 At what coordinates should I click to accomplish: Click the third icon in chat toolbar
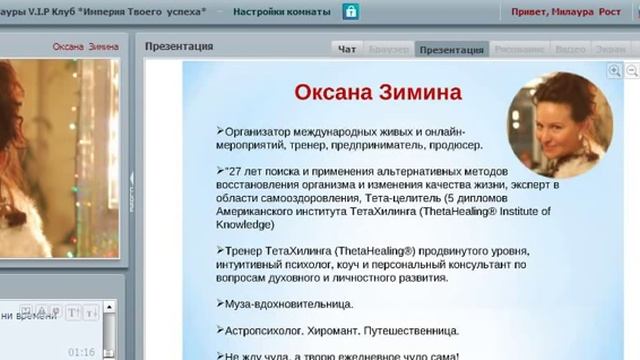[56, 311]
